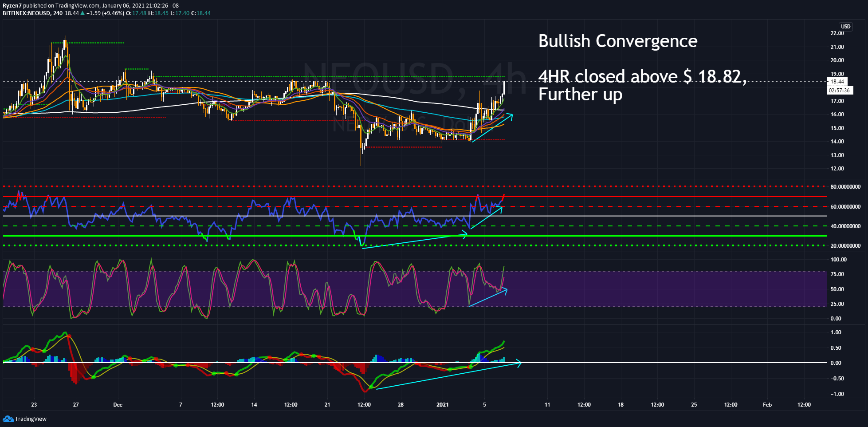The width and height of the screenshot is (868, 427).
Task: Click the 19.00 price axis label
Action: click(837, 74)
